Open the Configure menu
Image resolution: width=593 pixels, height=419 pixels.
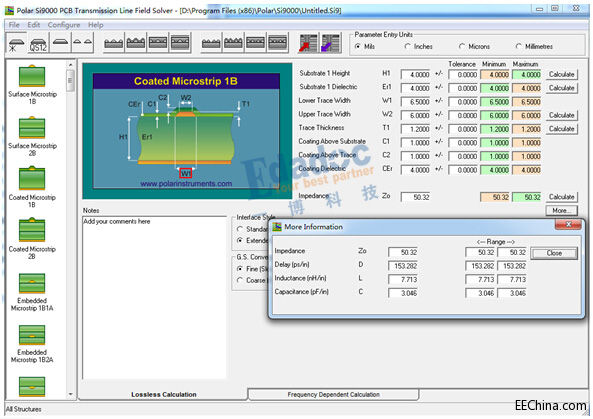[64, 25]
